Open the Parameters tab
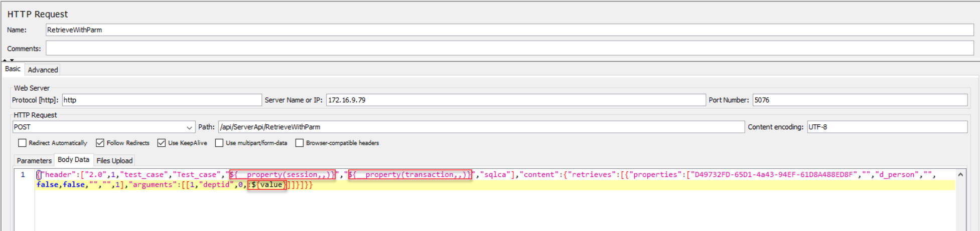Viewport: 980px width, 231px height. (x=34, y=160)
